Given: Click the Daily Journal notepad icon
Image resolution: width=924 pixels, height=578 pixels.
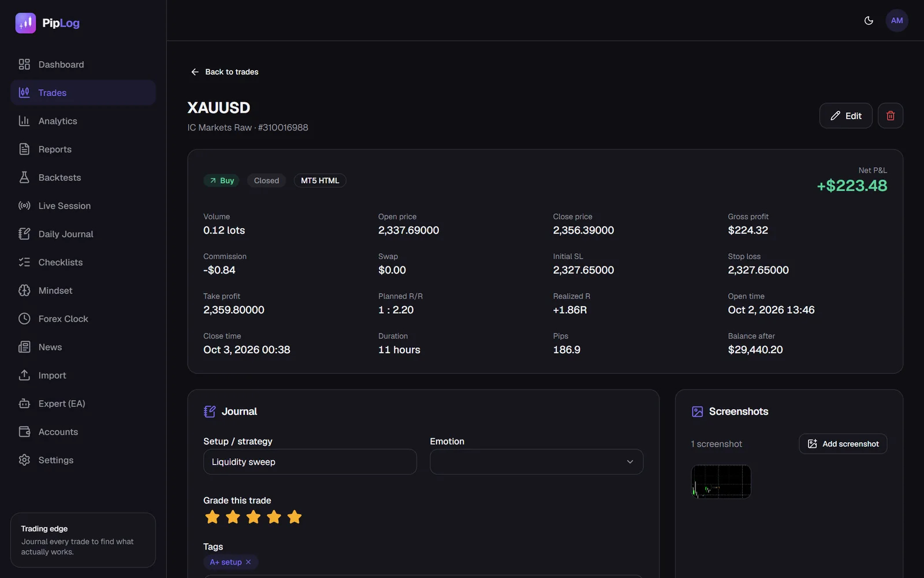Looking at the screenshot, I should (24, 234).
